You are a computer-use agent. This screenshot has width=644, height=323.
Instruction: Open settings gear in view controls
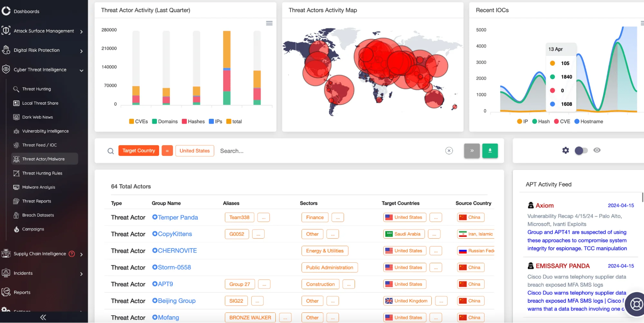[566, 150]
